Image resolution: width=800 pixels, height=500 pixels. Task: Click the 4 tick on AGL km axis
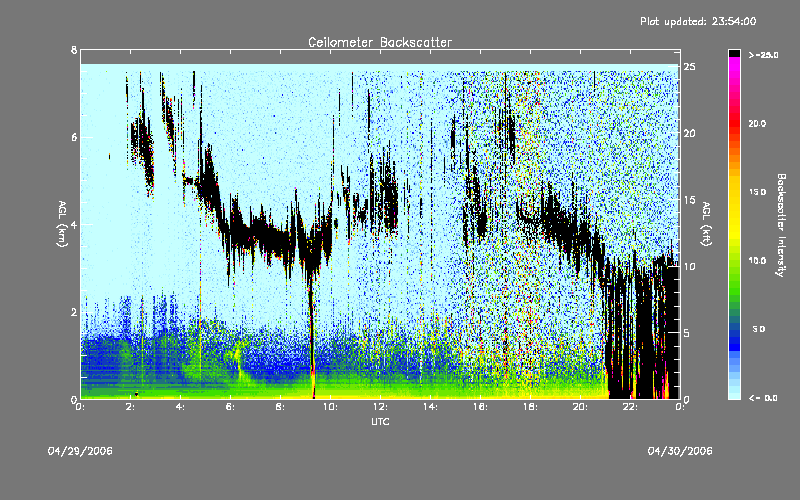point(74,224)
